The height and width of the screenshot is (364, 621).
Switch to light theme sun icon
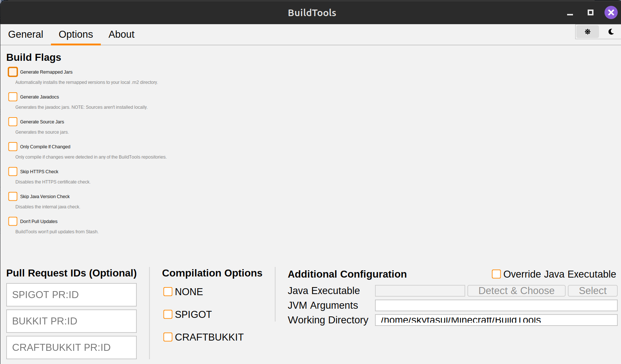(587, 32)
